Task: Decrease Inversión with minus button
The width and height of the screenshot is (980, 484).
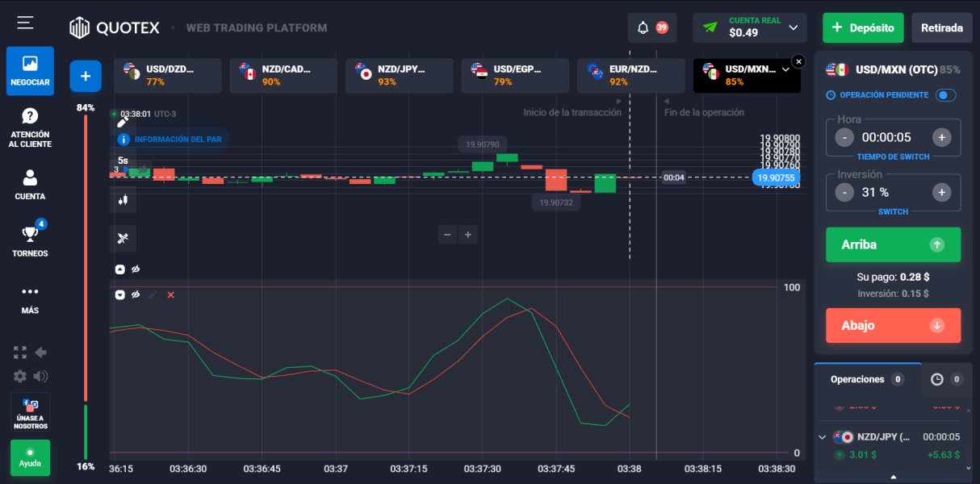Action: click(844, 192)
